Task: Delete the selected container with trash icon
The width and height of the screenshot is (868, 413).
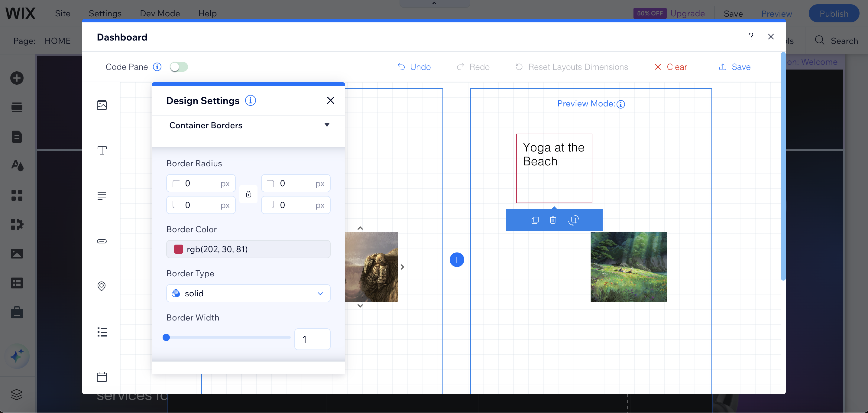Action: (553, 220)
